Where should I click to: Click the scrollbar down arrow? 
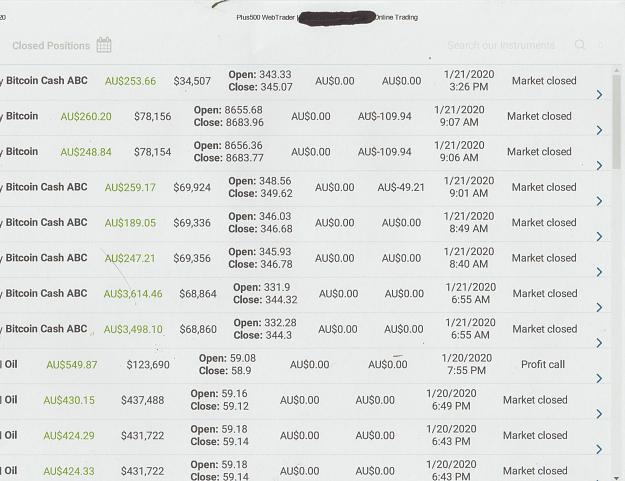[617, 477]
